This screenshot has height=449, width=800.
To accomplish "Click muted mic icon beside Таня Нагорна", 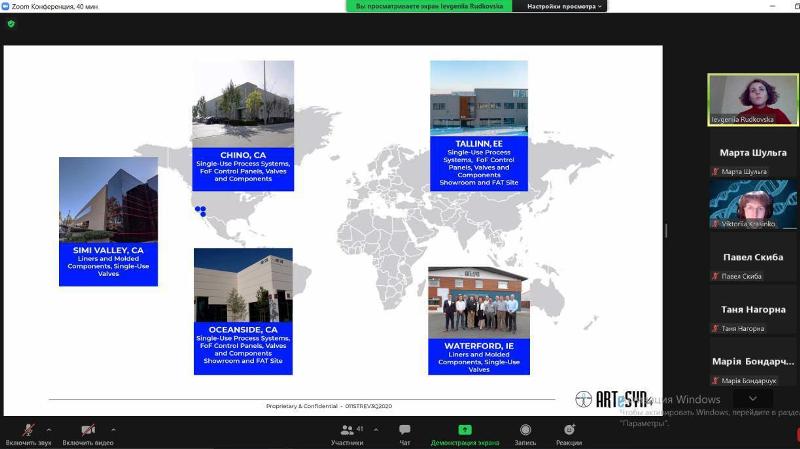I will click(715, 329).
